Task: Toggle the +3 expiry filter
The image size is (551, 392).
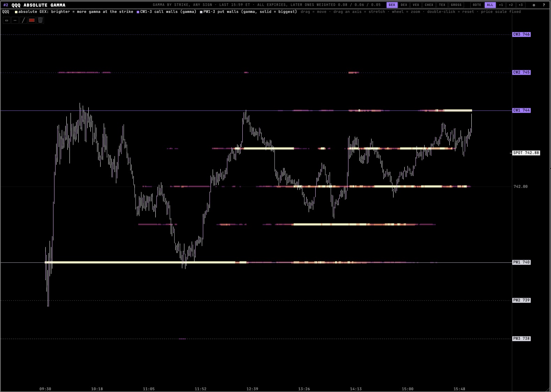Action: pyautogui.click(x=521, y=5)
